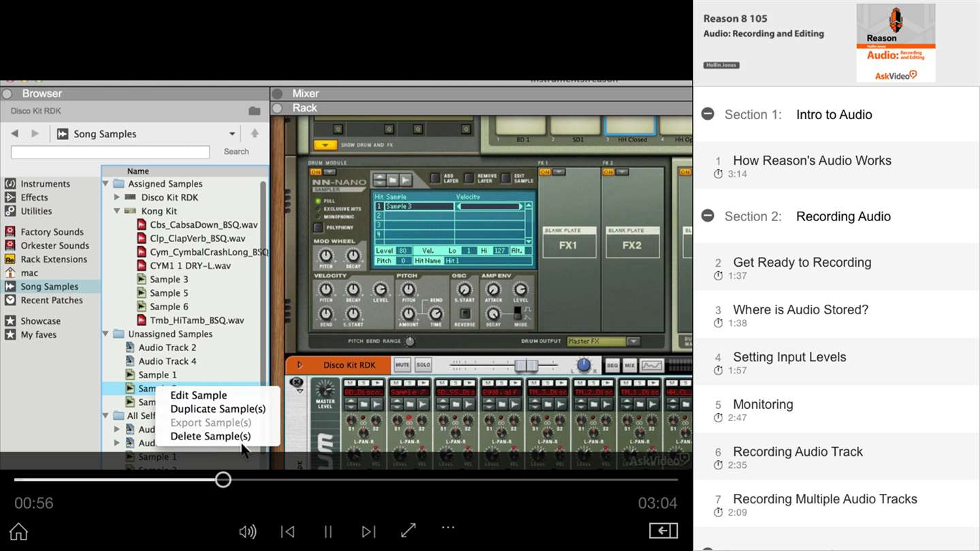
Task: Click the video progress slider handle
Action: point(223,480)
